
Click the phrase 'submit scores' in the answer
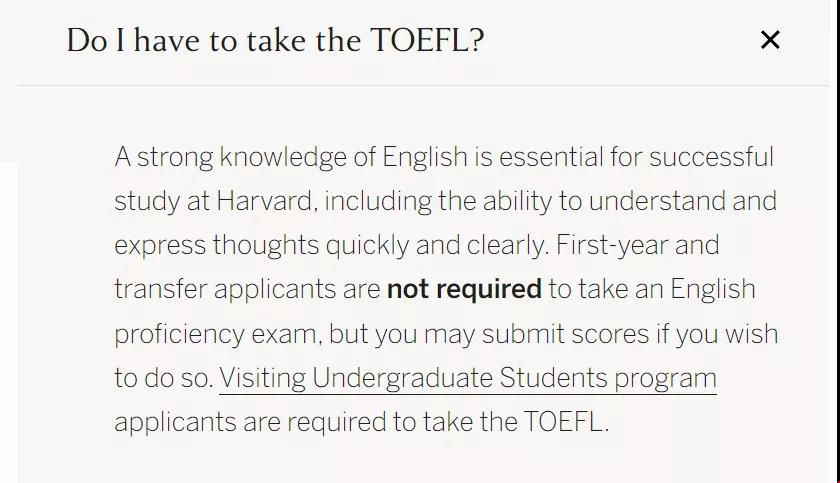[565, 334]
